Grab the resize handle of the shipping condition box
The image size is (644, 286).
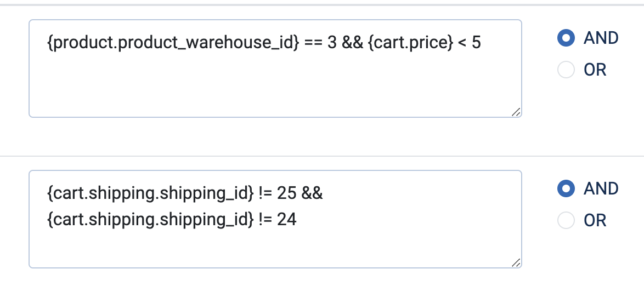point(516,262)
